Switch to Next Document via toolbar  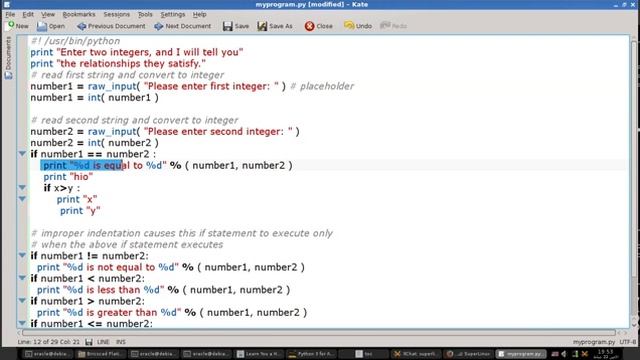coord(182,26)
